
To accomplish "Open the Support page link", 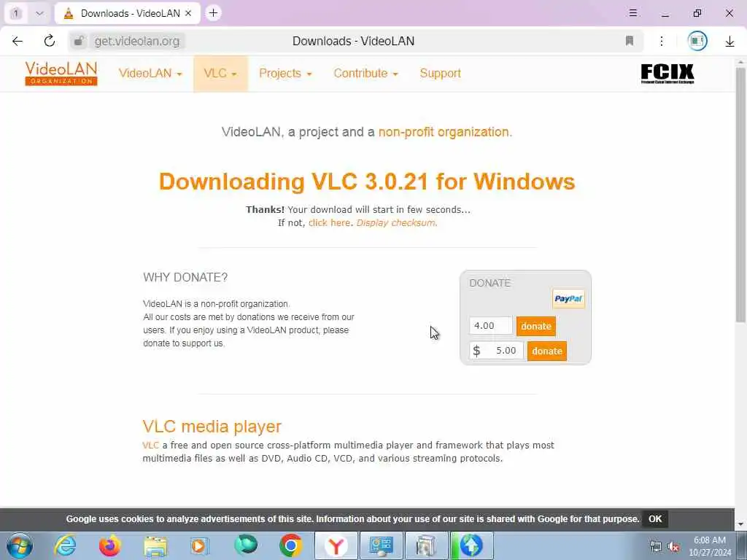I will point(440,74).
